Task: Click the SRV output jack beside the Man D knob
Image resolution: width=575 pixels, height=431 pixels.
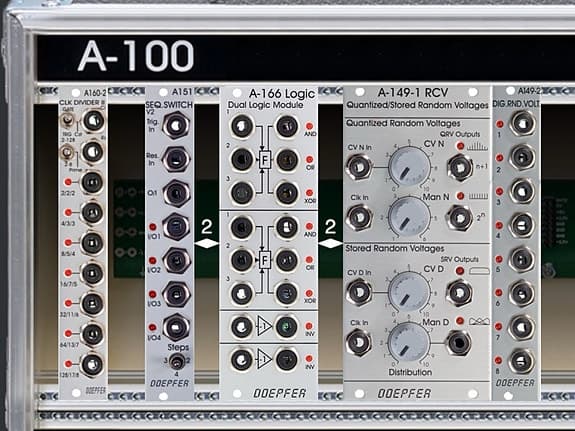Action: pyautogui.click(x=459, y=343)
